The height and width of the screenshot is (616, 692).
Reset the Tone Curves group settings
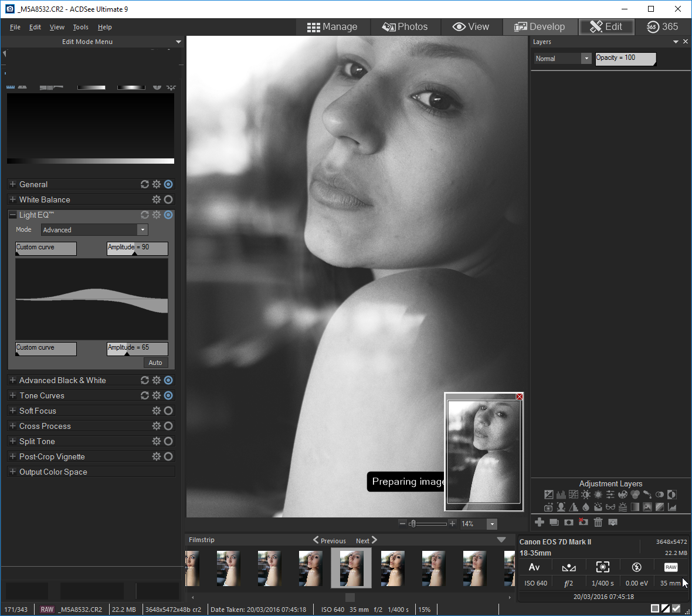click(144, 395)
